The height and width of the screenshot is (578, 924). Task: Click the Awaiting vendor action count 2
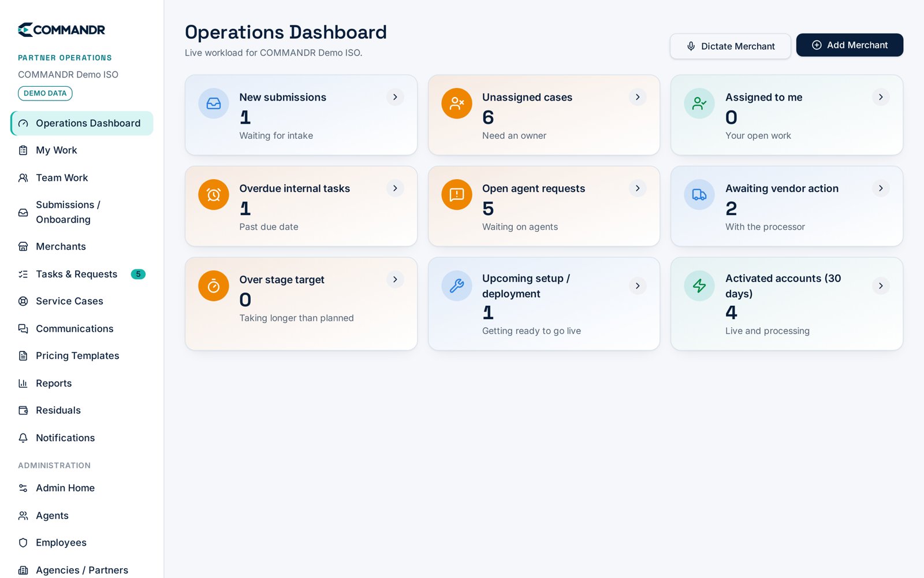click(731, 209)
